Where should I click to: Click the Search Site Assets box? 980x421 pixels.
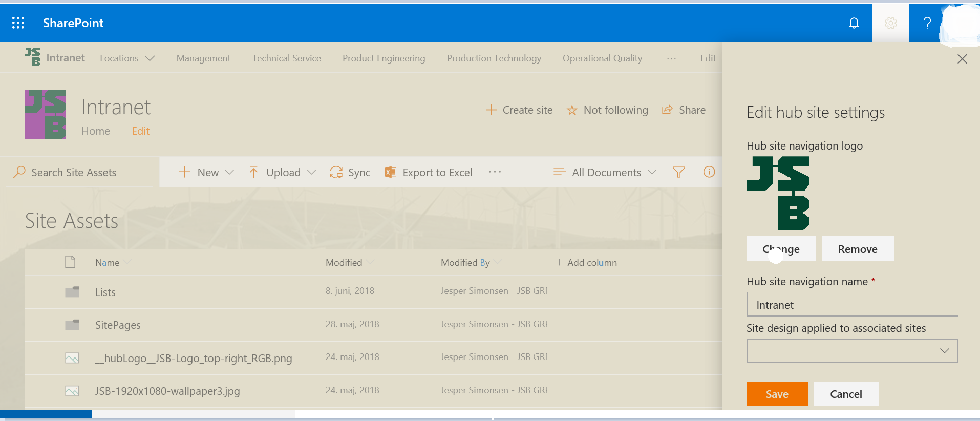80,172
